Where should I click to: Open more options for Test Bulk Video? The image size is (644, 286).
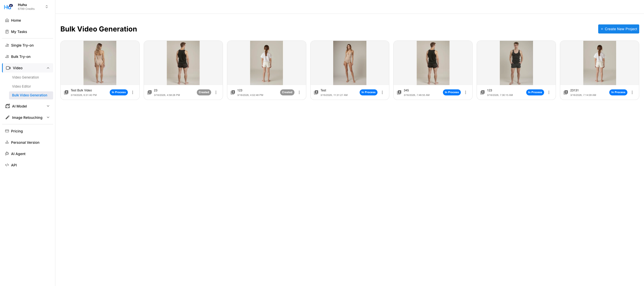point(133,92)
